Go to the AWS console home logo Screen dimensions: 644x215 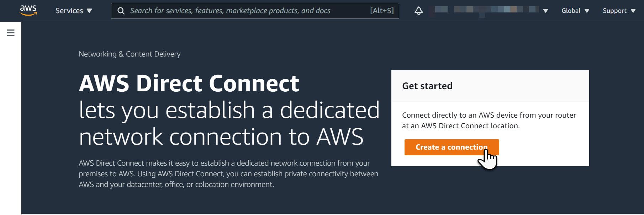point(28,11)
